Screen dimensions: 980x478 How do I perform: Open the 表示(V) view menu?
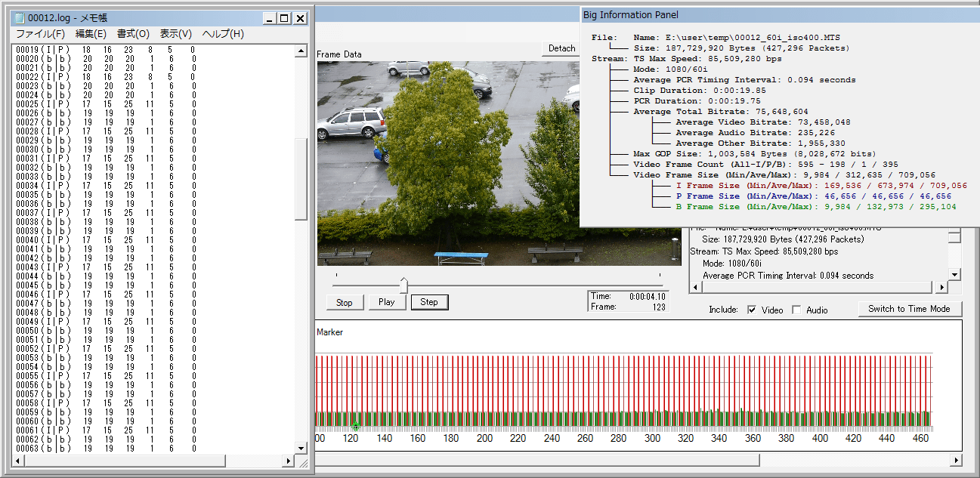point(175,34)
